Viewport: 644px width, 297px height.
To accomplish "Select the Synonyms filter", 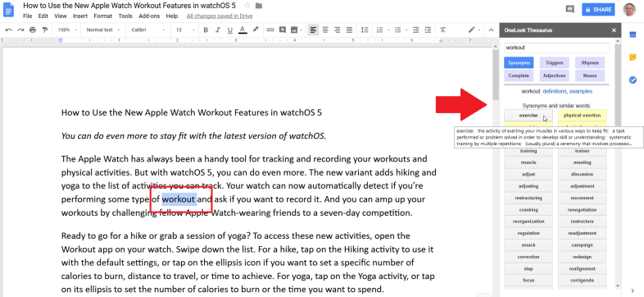I will (x=519, y=63).
